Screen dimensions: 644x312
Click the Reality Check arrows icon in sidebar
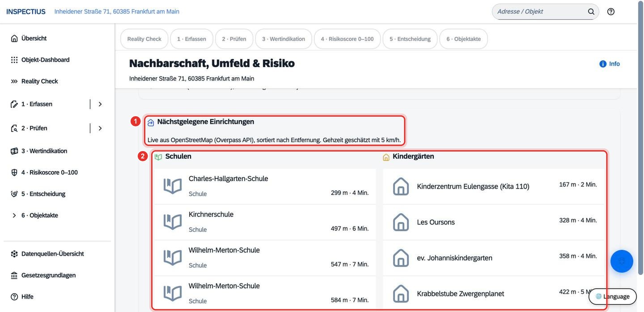14,81
